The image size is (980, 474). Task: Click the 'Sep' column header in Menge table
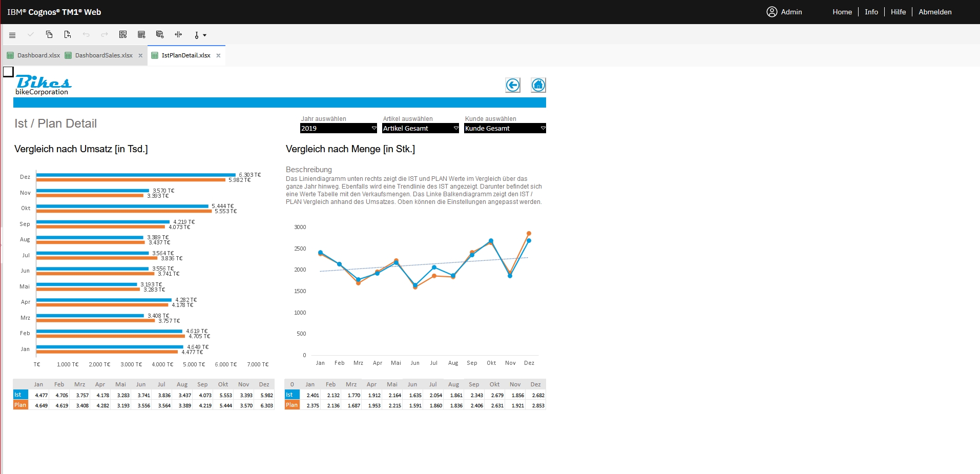tap(474, 384)
